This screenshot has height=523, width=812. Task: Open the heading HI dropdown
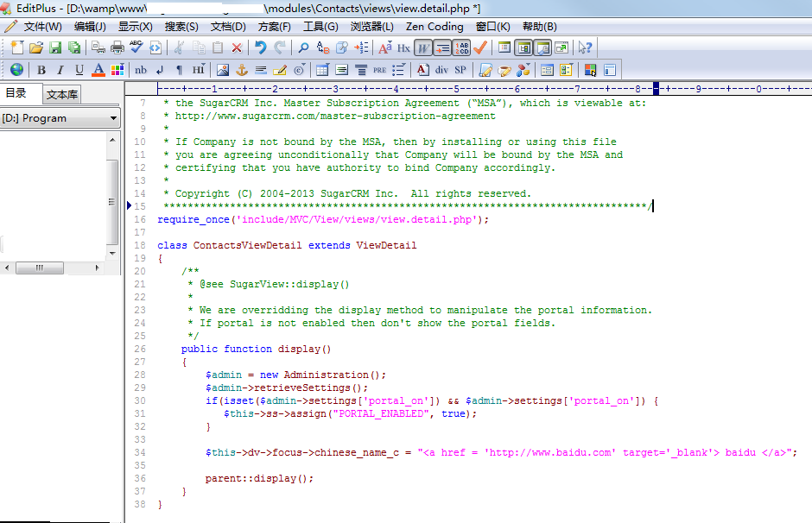(x=199, y=70)
